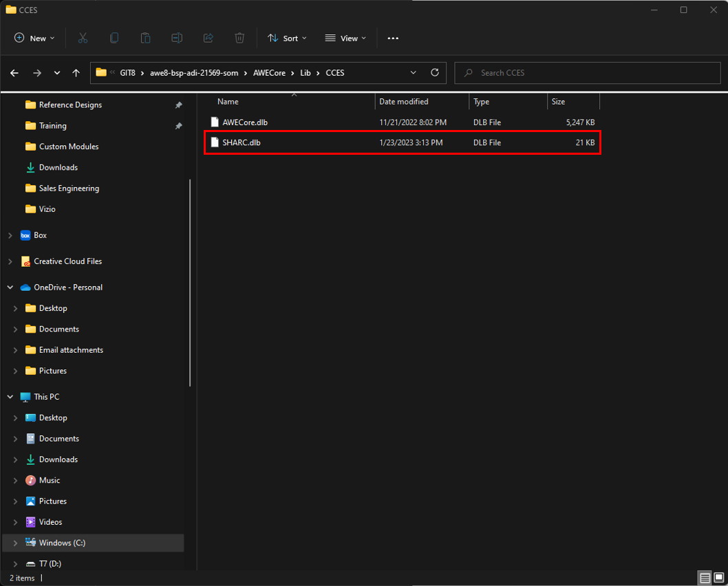The width and height of the screenshot is (728, 586).
Task: Click the Refresh button beside address bar
Action: click(434, 72)
